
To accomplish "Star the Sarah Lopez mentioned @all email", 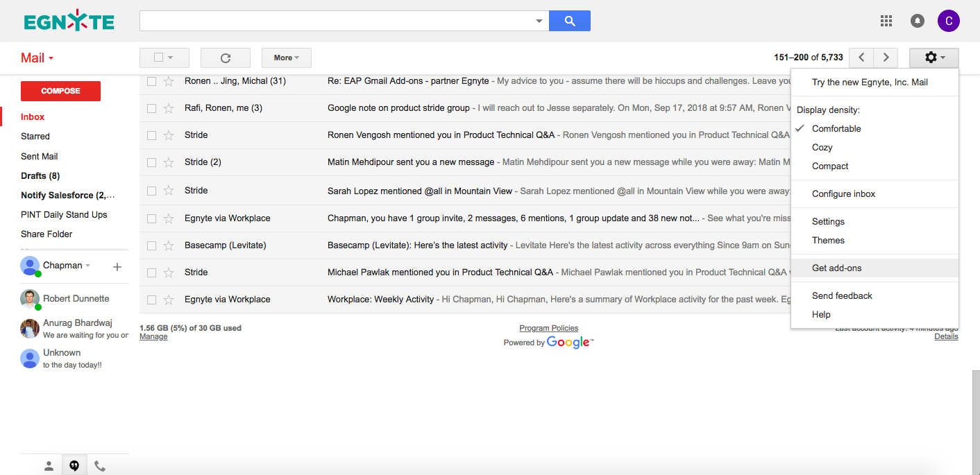I will point(168,191).
